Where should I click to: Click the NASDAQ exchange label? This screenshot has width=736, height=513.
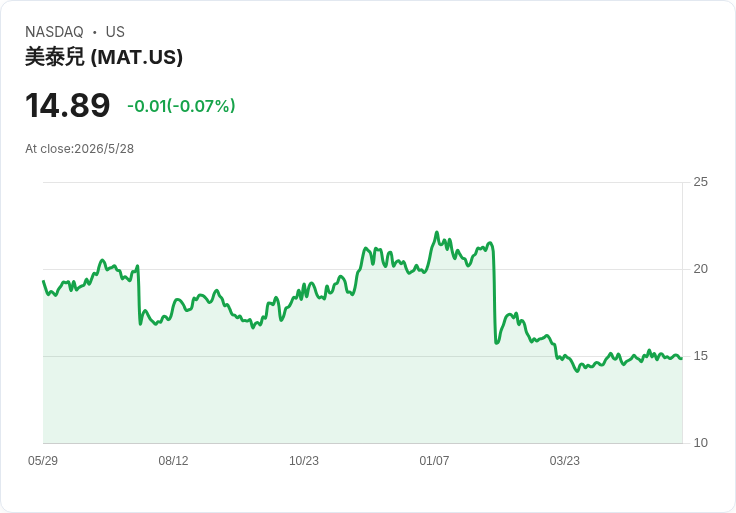54,32
